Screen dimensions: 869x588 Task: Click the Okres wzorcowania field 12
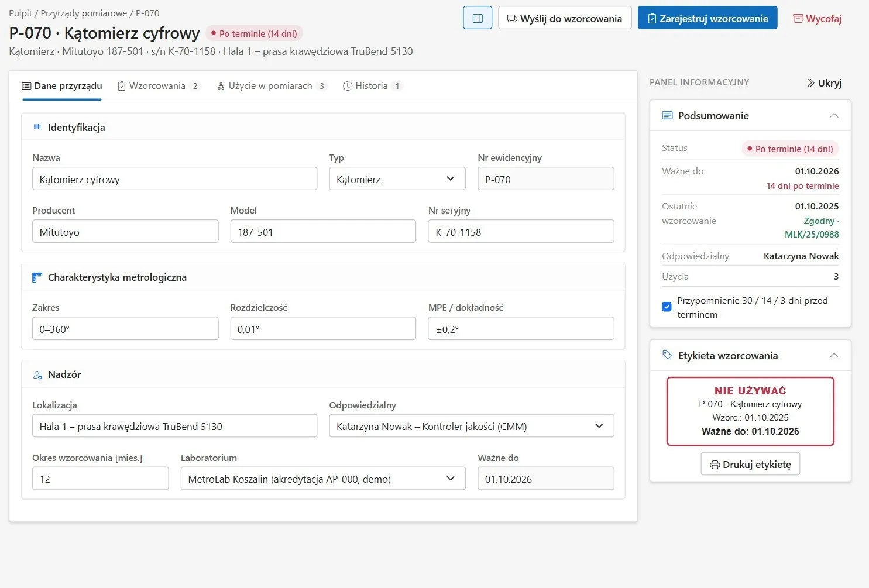[100, 479]
